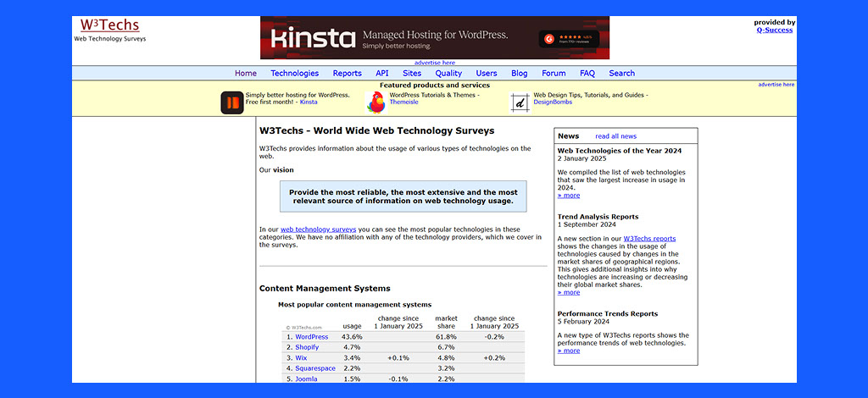Open 'more' under Performance Trends Reports

(569, 351)
